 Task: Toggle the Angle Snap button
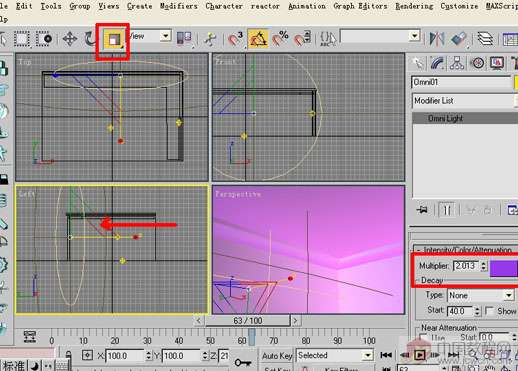(258, 39)
